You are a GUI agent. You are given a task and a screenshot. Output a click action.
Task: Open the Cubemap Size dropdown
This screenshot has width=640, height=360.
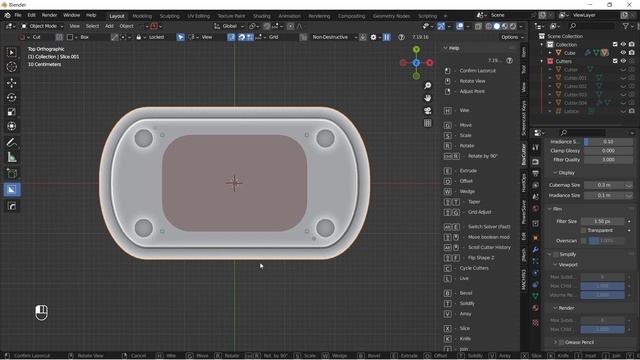tap(608, 185)
